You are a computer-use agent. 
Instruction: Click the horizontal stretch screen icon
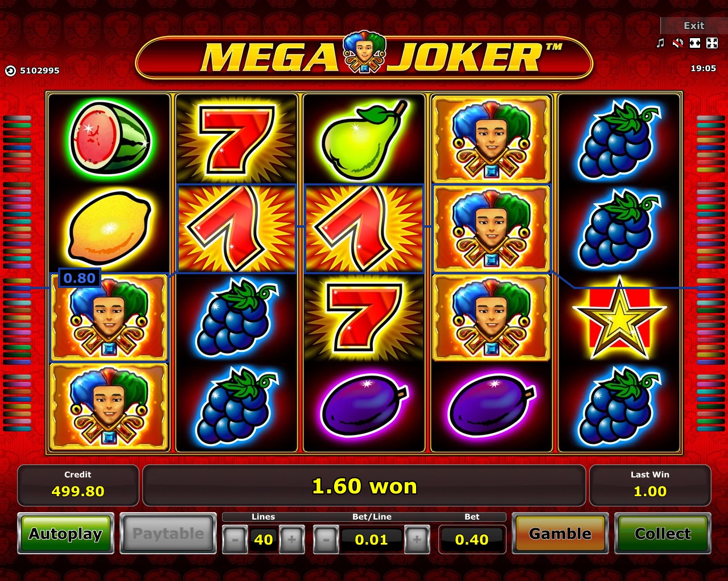click(694, 43)
